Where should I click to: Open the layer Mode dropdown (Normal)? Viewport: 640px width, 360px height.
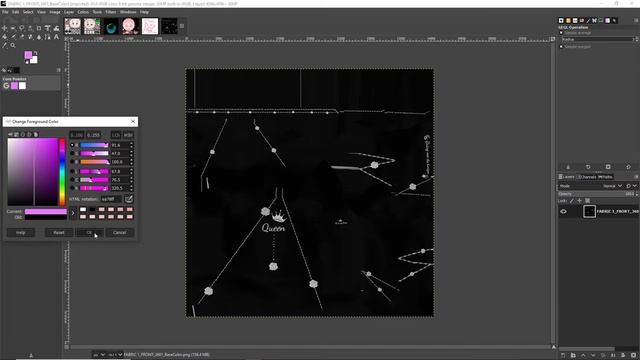[x=612, y=186]
